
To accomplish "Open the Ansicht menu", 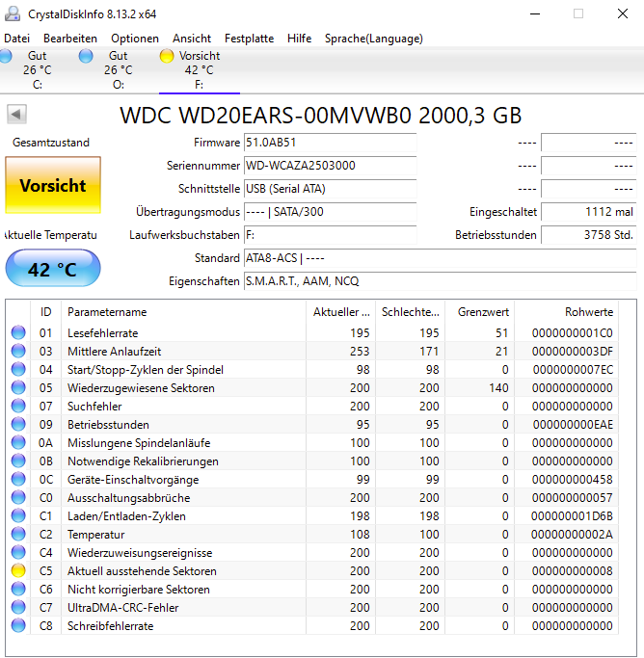I will pos(192,39).
